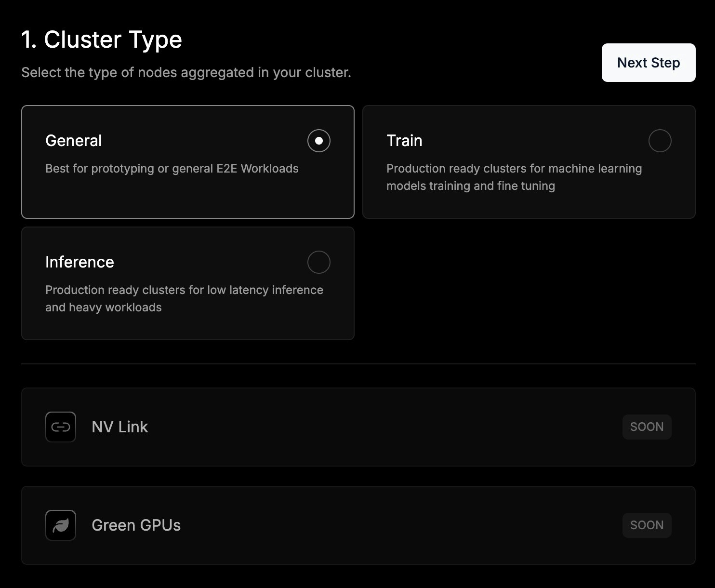Click empty area inside the Green GPUs row

point(385,525)
